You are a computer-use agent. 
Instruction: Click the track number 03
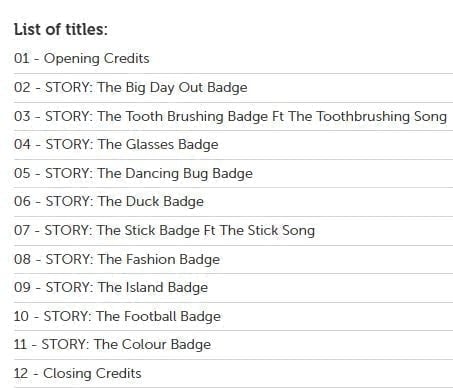click(22, 116)
